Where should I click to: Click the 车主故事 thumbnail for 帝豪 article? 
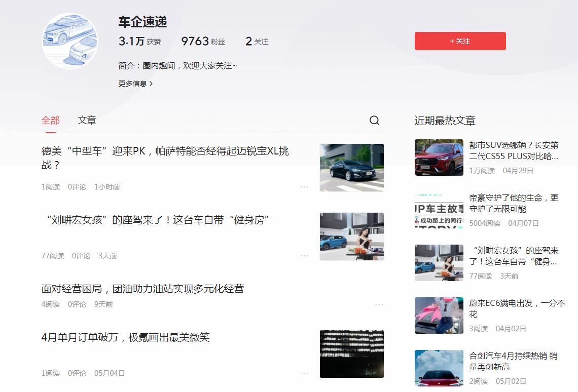[439, 210]
